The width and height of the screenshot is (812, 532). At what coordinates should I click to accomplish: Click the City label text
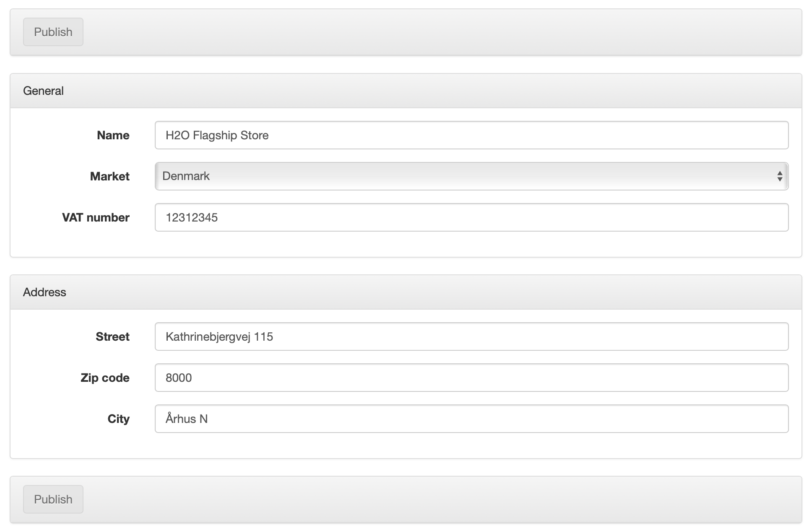(x=118, y=419)
